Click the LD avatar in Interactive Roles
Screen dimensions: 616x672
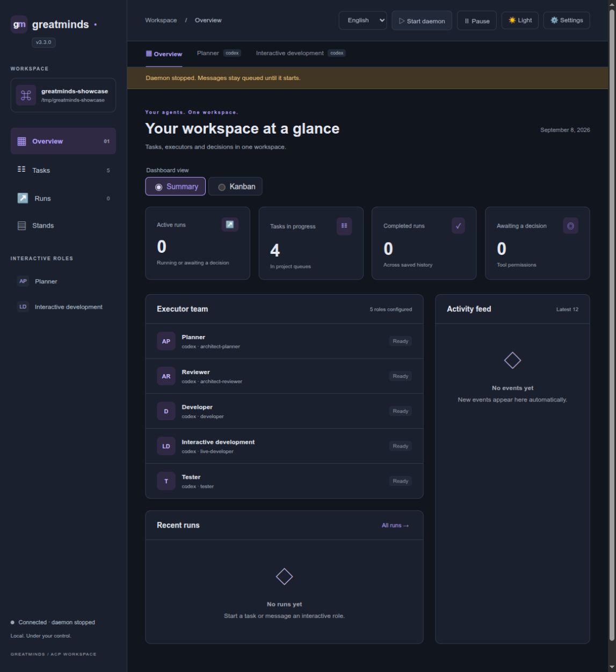(x=23, y=307)
